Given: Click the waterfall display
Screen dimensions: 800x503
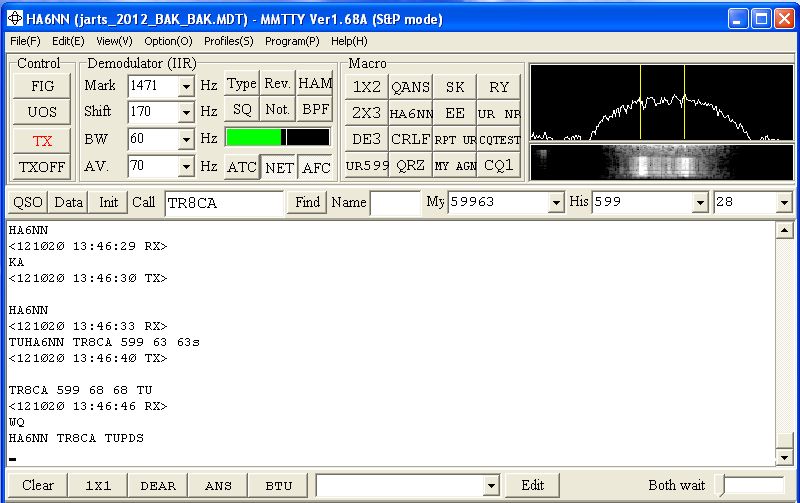Looking at the screenshot, I should point(662,162).
